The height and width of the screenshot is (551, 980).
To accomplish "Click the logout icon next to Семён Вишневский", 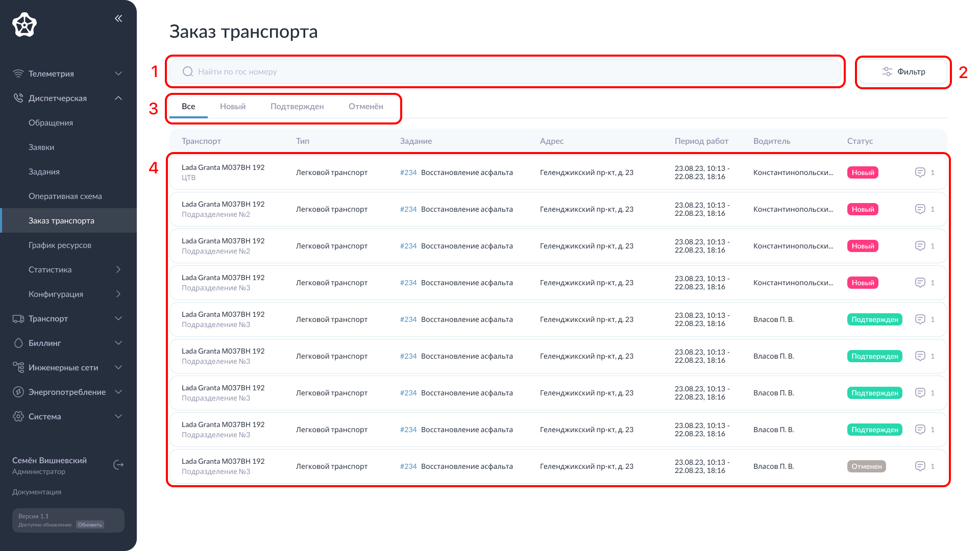I will (x=118, y=465).
